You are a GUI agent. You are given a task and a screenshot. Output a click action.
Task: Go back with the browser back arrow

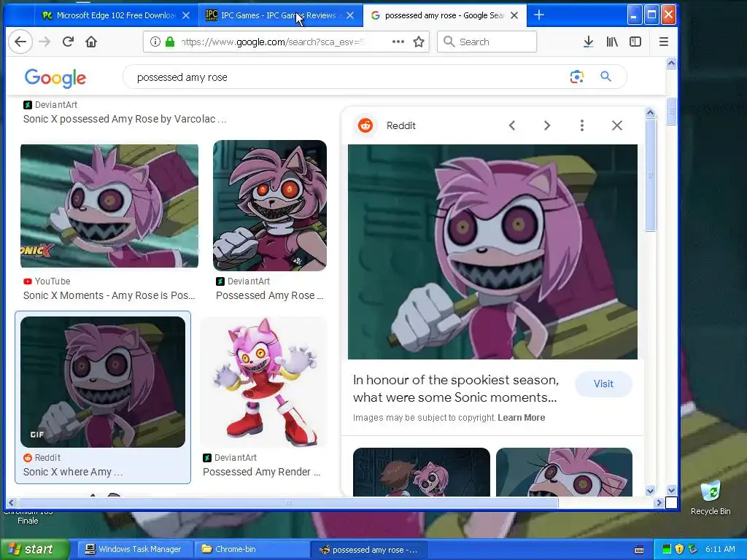[x=20, y=42]
